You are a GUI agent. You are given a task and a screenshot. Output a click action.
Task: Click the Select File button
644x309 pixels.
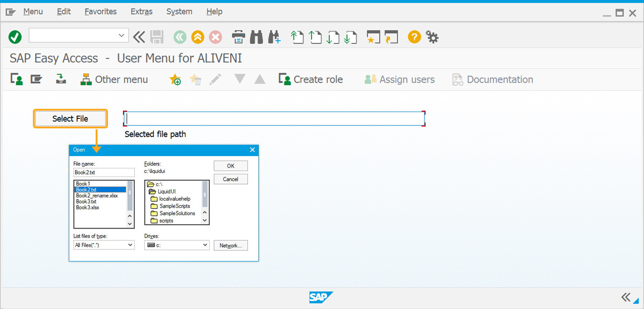(70, 119)
